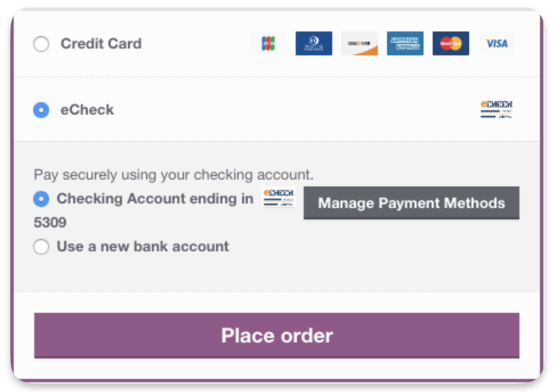Screen dimensions: 557x392
Task: Select the Credit Card radio button
Action: click(x=41, y=44)
